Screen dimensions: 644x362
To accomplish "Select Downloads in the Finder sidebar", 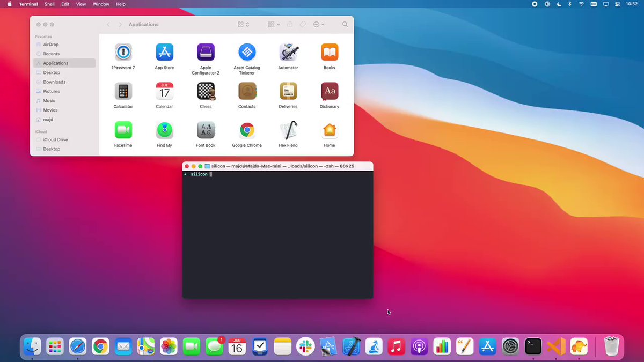I will click(54, 82).
